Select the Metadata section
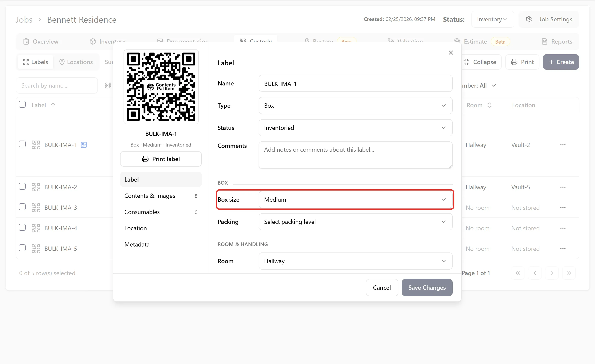Image resolution: width=595 pixels, height=364 pixels. coord(161,244)
